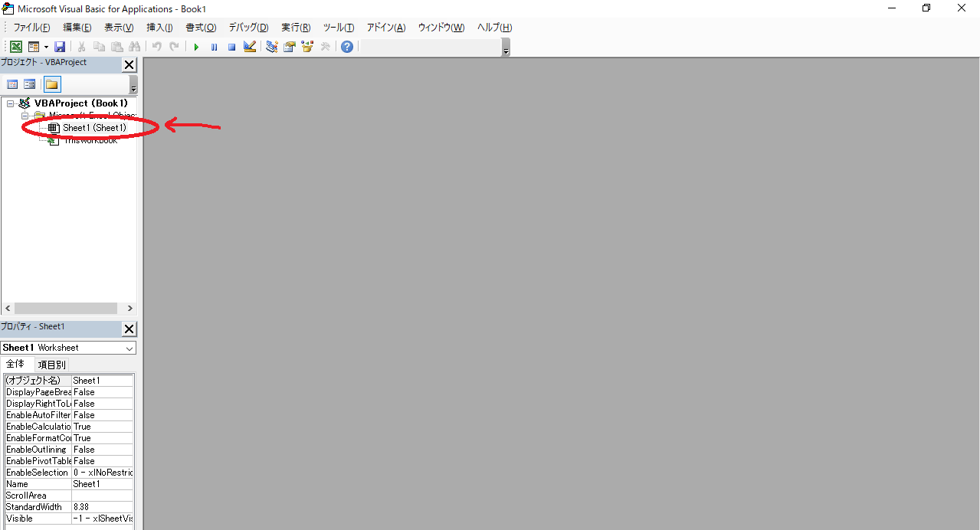
Task: Click the EnableAutoFilter False value
Action: pos(103,415)
